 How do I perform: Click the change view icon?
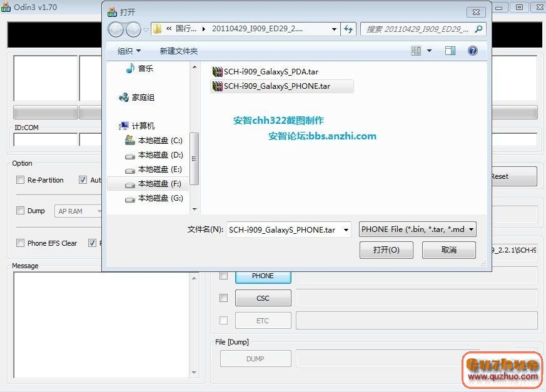[416, 51]
